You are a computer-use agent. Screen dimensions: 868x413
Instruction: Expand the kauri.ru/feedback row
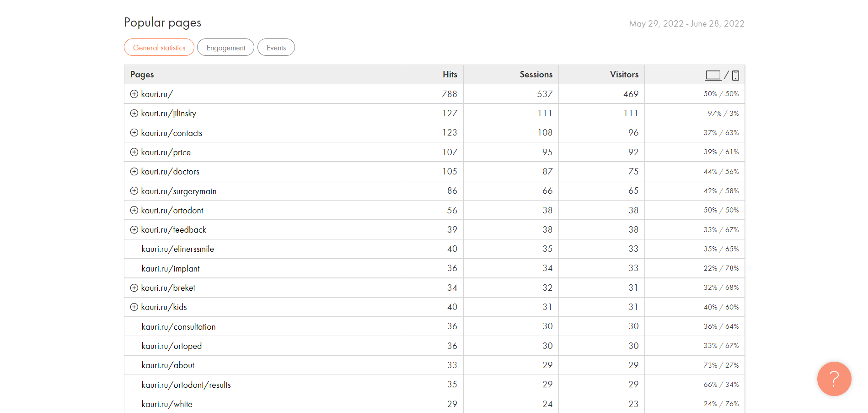[134, 230]
